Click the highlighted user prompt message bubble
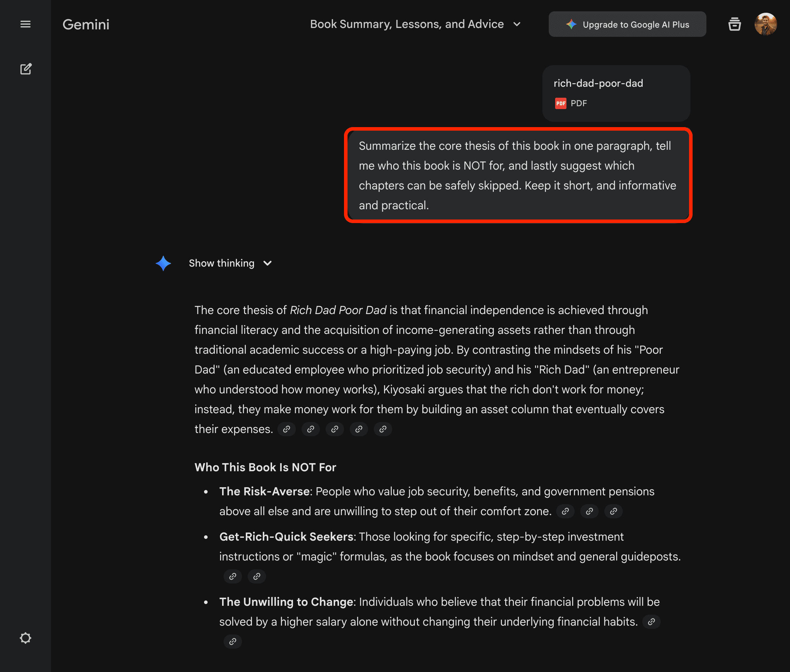790x672 pixels. point(518,175)
